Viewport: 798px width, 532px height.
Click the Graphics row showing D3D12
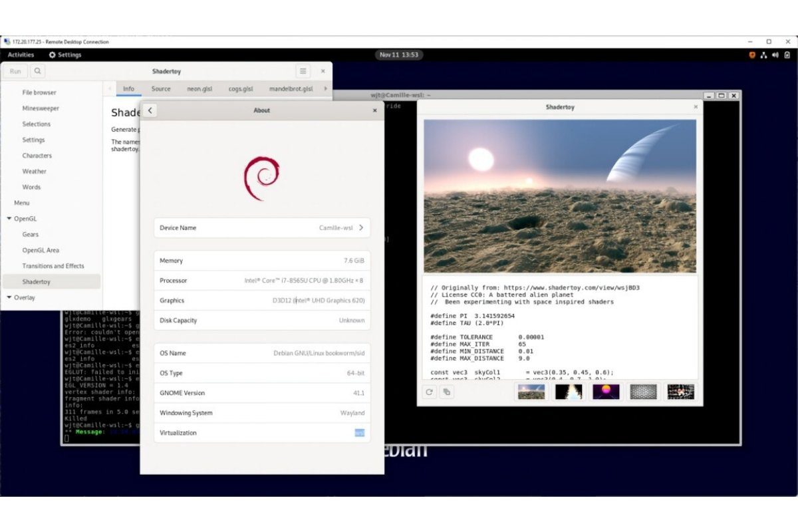pos(262,301)
